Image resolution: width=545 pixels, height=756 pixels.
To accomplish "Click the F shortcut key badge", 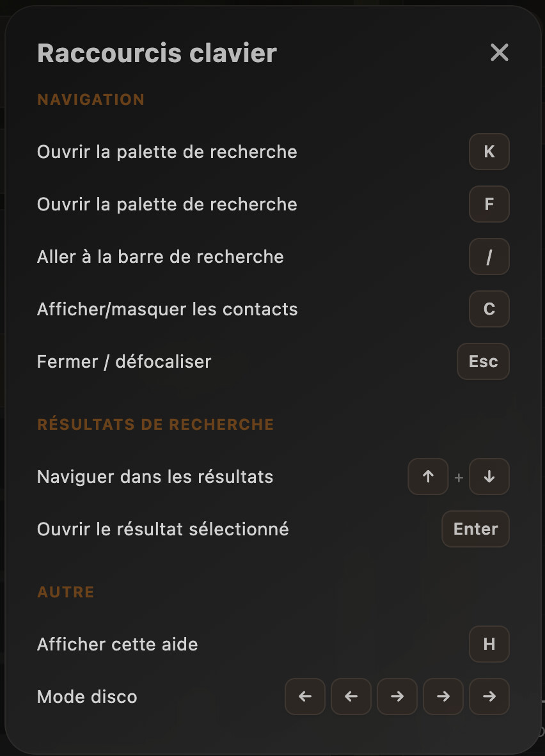I will click(x=489, y=204).
